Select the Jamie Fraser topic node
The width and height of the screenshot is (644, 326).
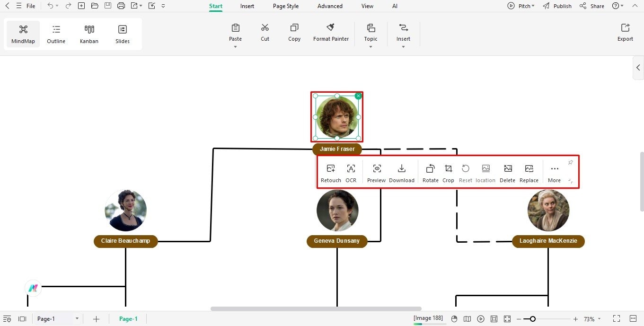coord(337,149)
